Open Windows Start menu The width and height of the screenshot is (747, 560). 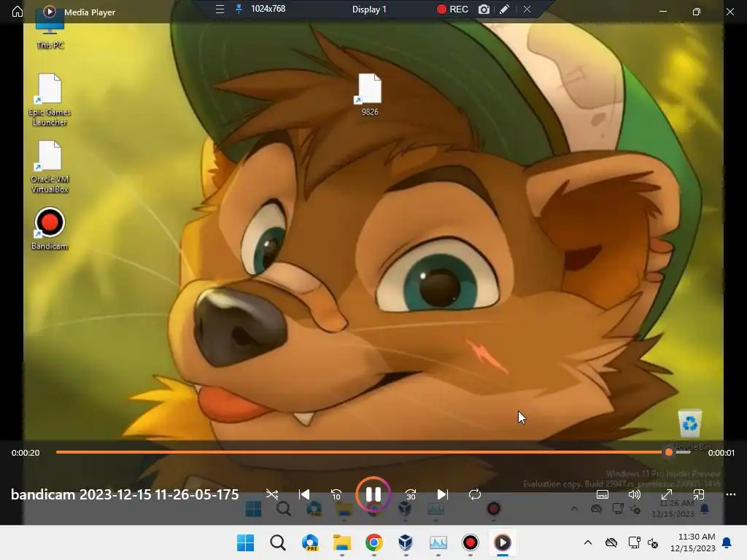pos(245,542)
